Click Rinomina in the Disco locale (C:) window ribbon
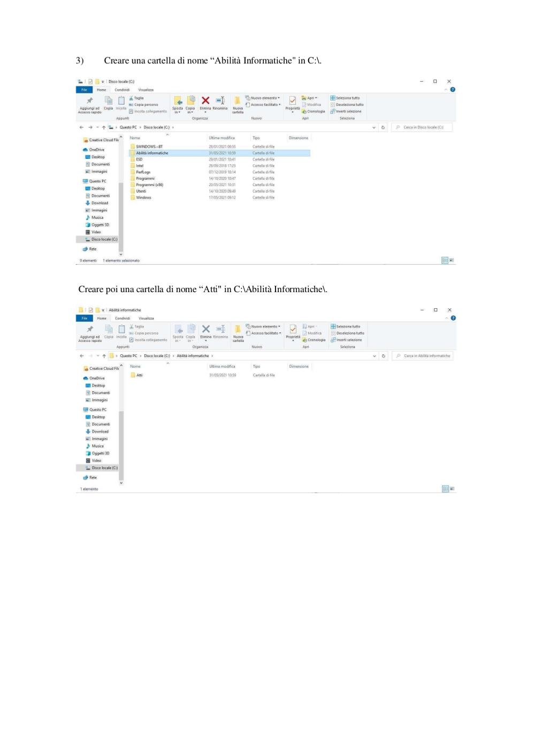 click(x=220, y=104)
